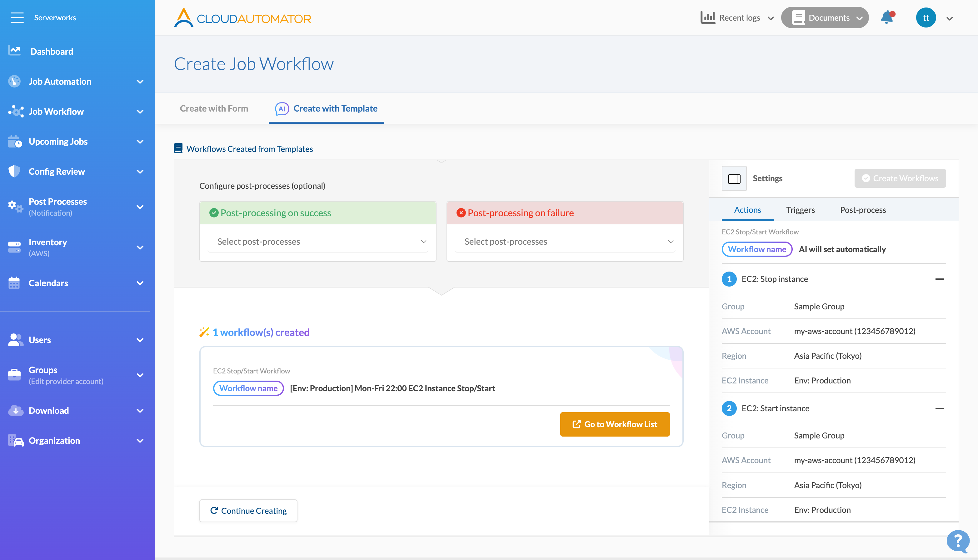The image size is (978, 560).
Task: Click the Job Workflow nodes icon
Action: click(15, 111)
